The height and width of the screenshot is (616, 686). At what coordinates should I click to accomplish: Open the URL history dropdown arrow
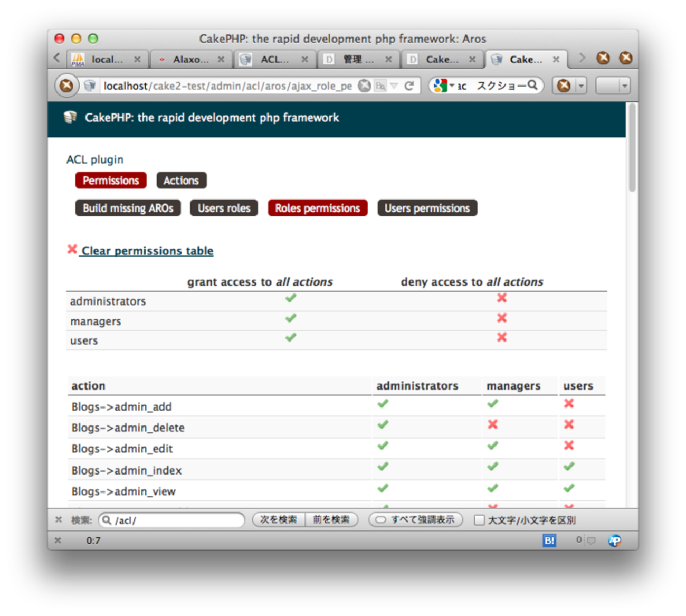[x=394, y=86]
